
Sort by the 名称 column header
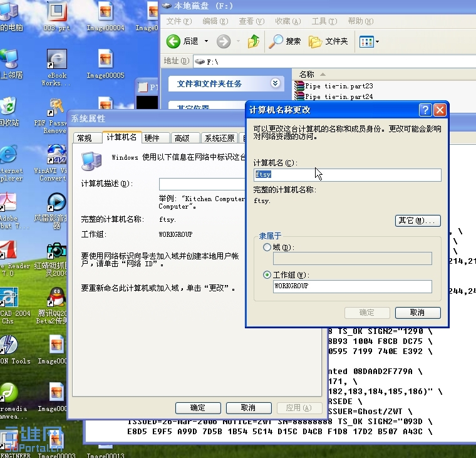(306, 74)
